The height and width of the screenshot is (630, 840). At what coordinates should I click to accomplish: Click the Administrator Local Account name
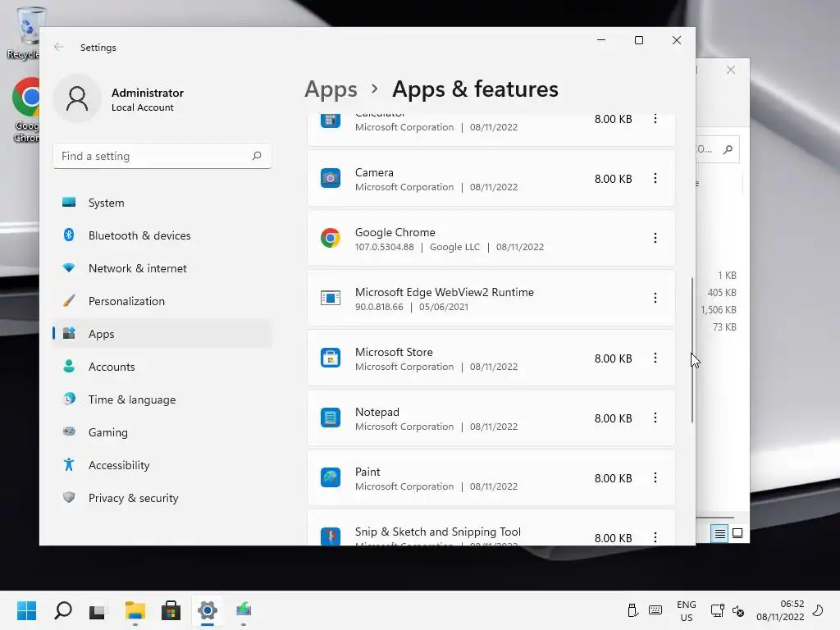coord(148,99)
